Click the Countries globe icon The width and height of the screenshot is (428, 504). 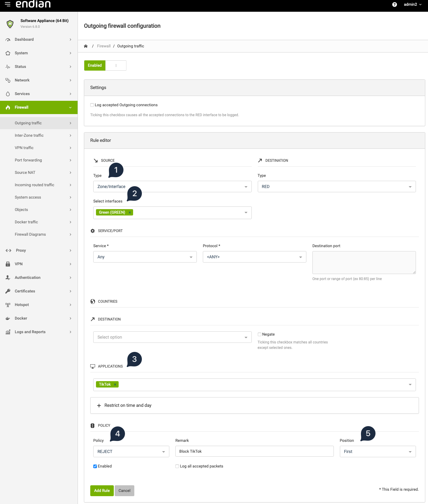click(x=93, y=301)
